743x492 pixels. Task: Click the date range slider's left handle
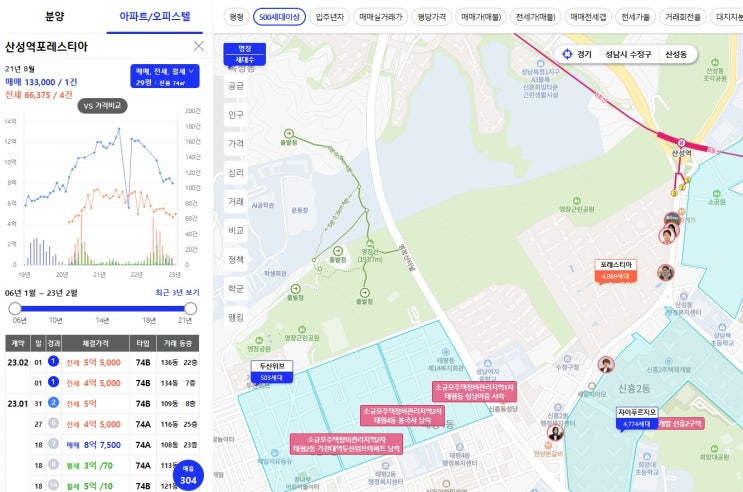(15, 309)
